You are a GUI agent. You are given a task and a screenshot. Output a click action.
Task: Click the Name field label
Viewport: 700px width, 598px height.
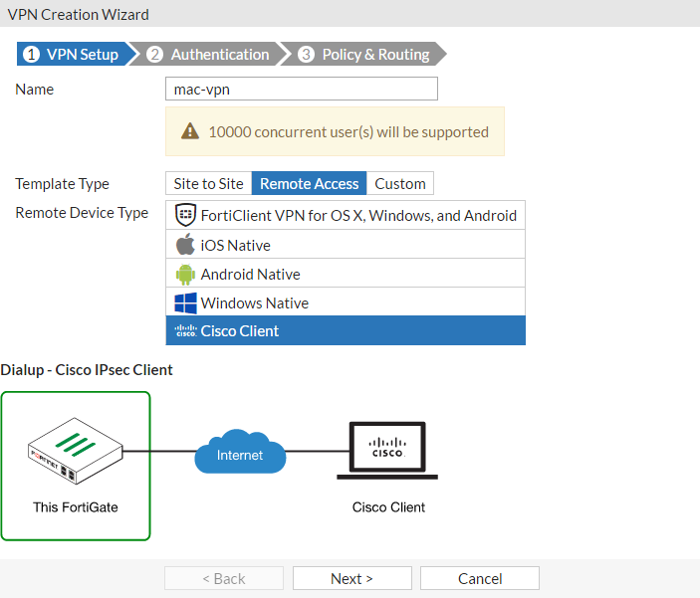(35, 90)
